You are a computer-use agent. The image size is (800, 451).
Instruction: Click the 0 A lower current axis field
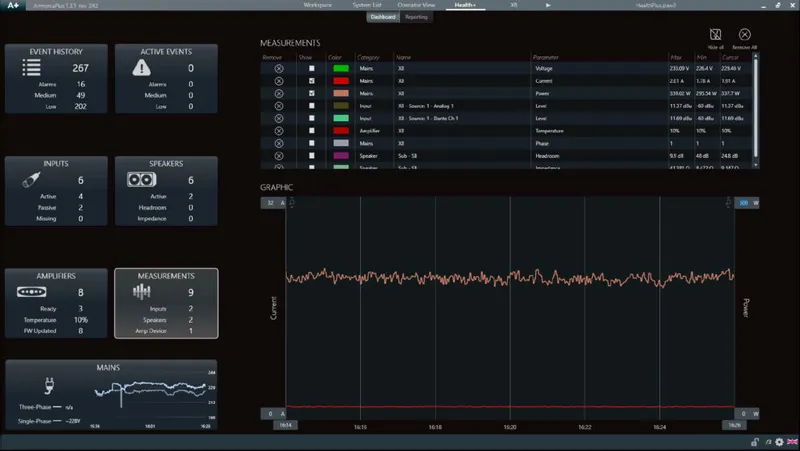pyautogui.click(x=273, y=414)
